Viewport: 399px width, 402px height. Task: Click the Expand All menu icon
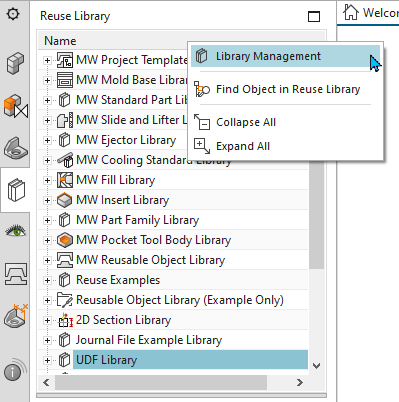point(202,146)
